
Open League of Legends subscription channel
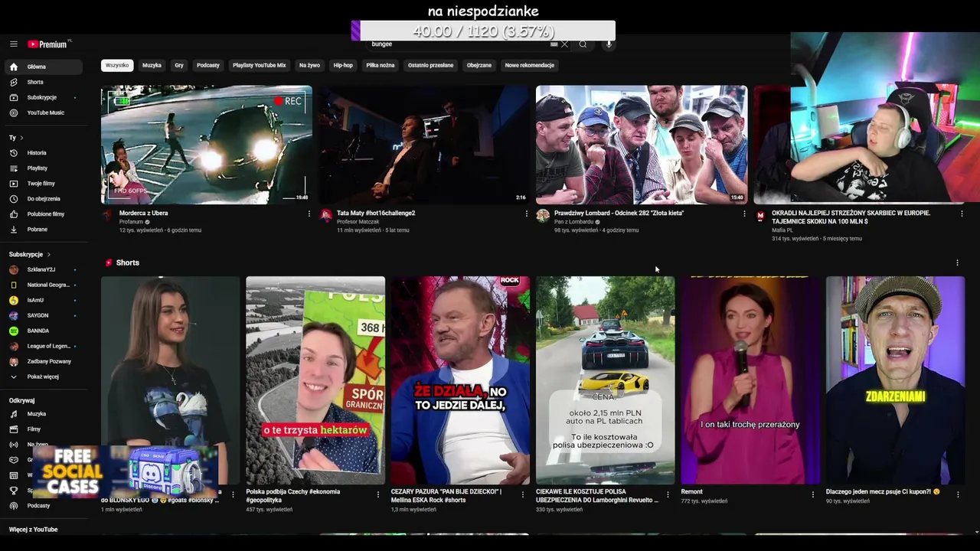43,346
